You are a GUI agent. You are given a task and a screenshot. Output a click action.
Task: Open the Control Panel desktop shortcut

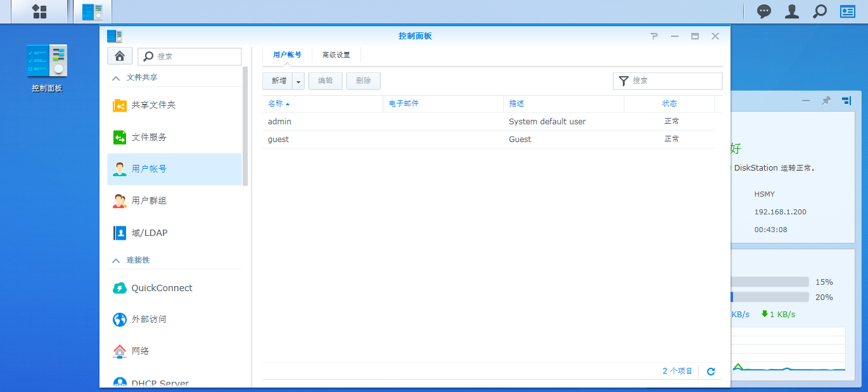coord(47,68)
